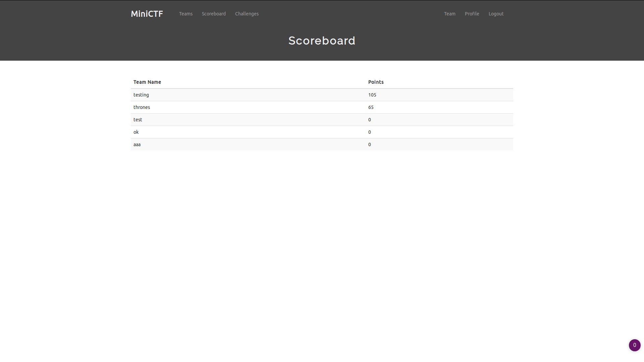The width and height of the screenshot is (644, 362).
Task: Click the points value for aaa team
Action: (x=369, y=144)
